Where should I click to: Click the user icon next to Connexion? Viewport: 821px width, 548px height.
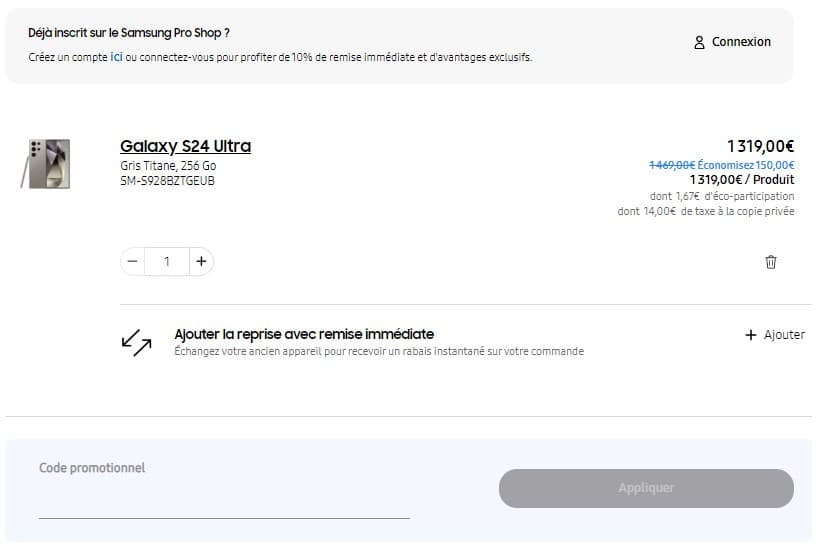[x=699, y=42]
